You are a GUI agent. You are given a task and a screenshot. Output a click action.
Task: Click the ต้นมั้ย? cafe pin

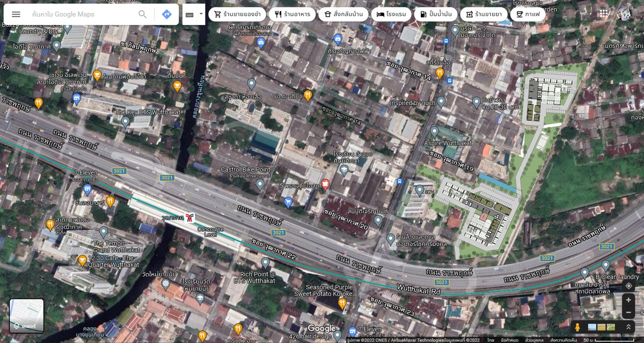pyautogui.click(x=177, y=86)
